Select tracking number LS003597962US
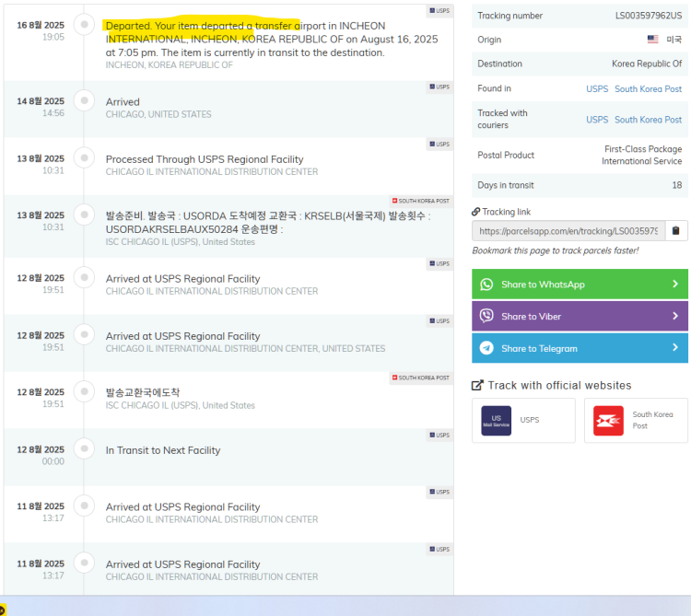This screenshot has height=616, width=691. [x=649, y=16]
